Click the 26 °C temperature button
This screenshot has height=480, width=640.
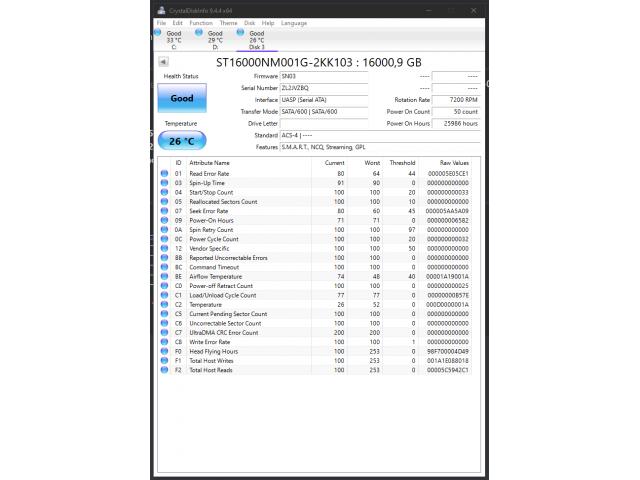pos(182,141)
